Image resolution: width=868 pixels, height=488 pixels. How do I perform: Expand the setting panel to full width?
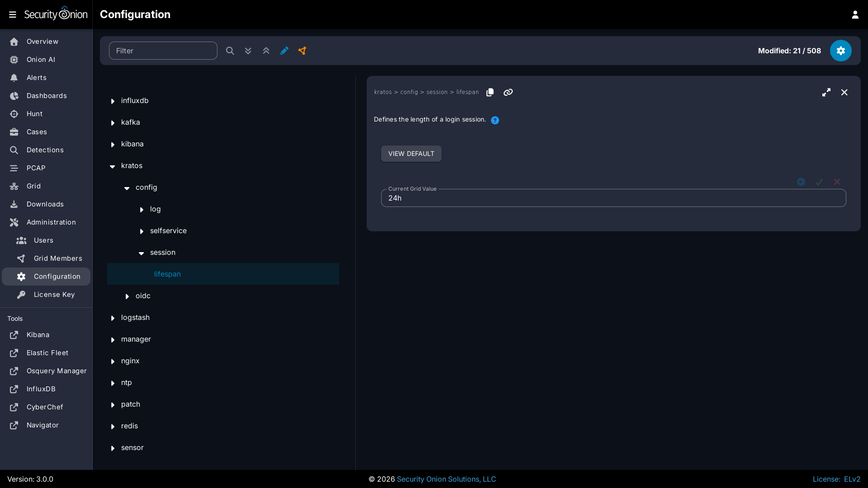826,92
